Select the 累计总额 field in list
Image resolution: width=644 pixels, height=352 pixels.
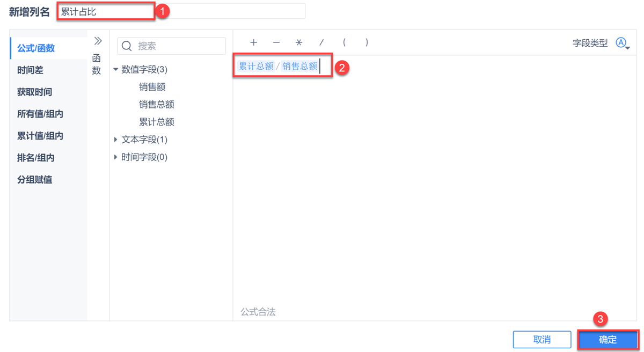pyautogui.click(x=157, y=122)
